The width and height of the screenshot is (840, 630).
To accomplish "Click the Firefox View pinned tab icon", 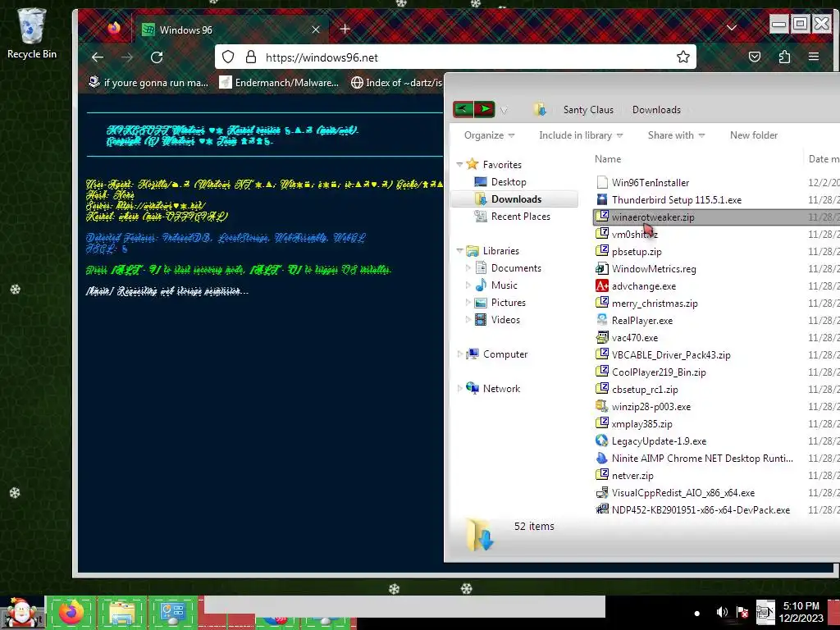I will (114, 29).
